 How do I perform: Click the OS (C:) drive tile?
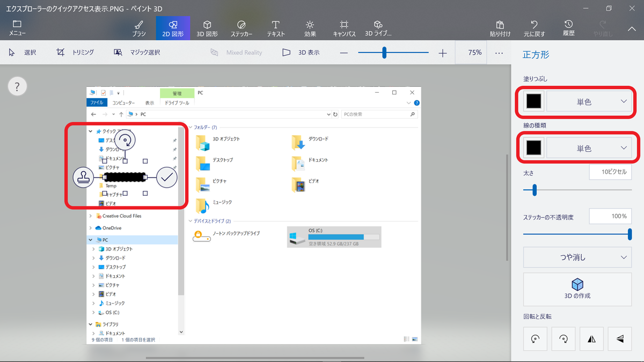coord(334,237)
